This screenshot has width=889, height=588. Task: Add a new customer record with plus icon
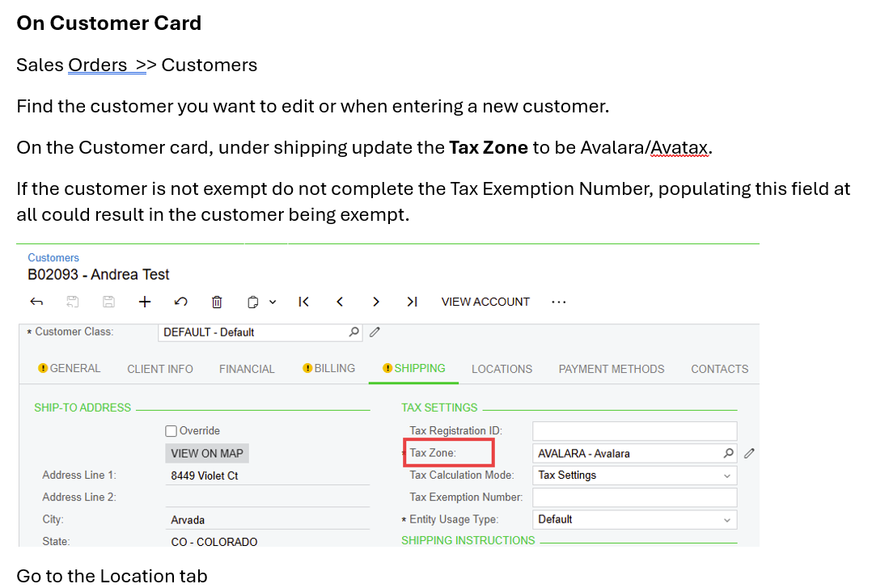click(x=145, y=302)
